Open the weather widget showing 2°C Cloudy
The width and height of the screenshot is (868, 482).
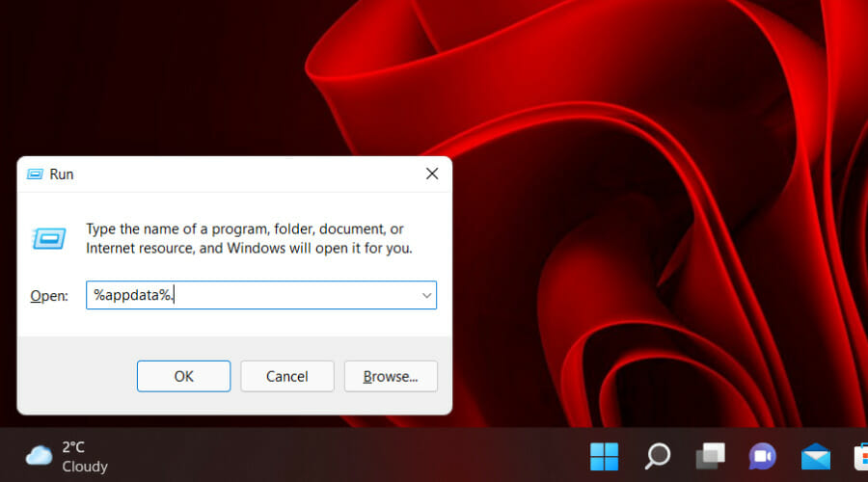(x=67, y=457)
